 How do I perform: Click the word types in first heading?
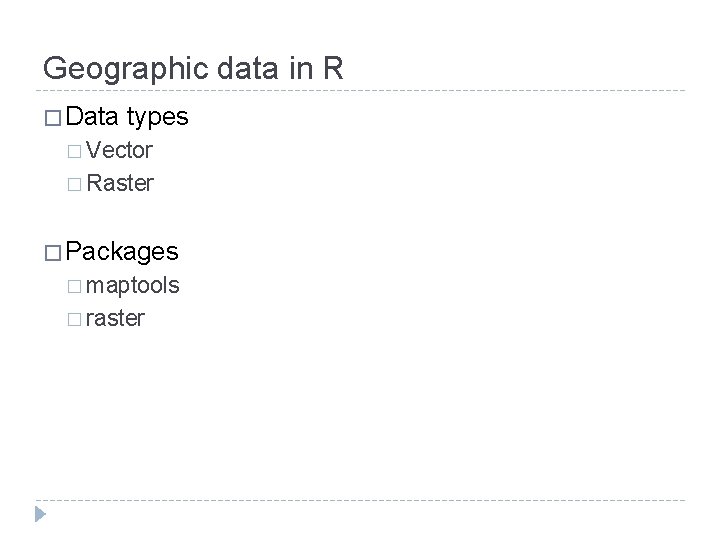coord(157,118)
